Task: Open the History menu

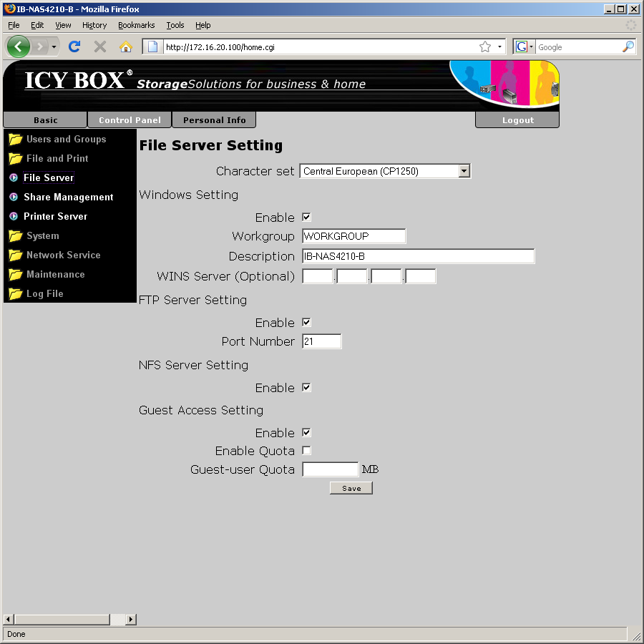Action: 94,25
